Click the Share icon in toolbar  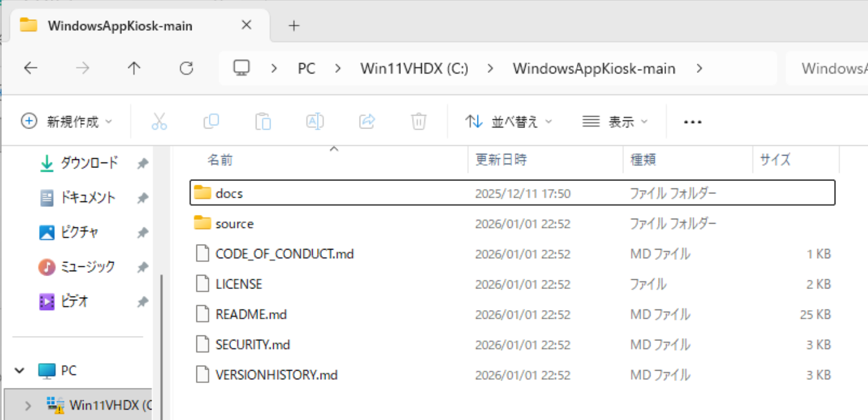367,122
